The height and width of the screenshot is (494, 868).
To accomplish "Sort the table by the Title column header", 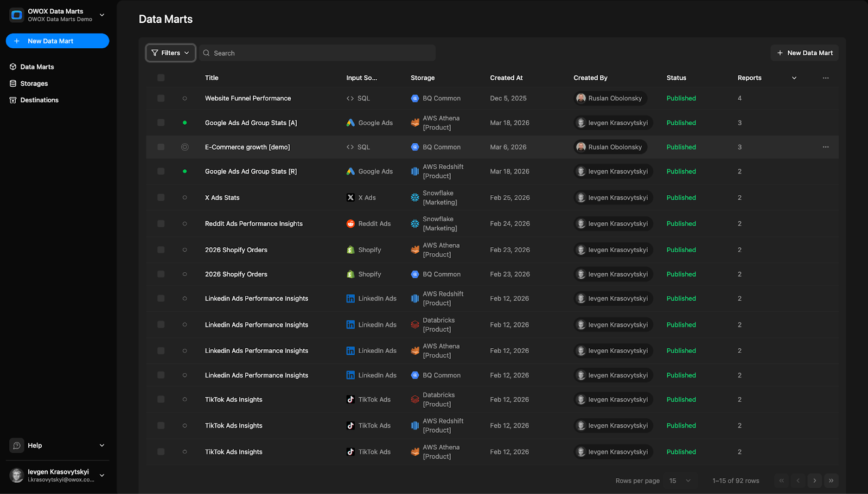I will [212, 78].
